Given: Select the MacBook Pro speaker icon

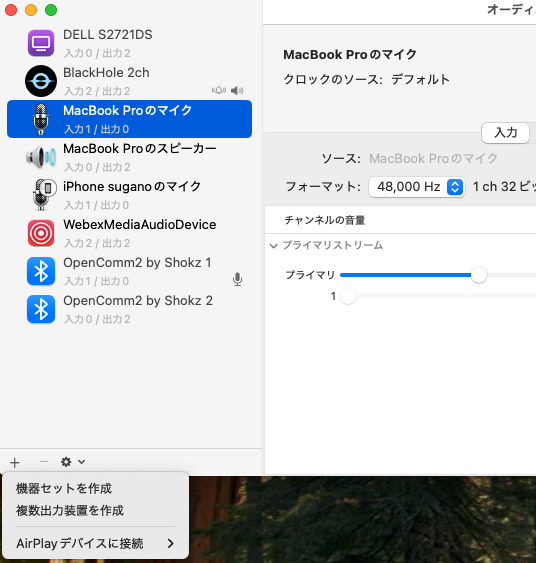Looking at the screenshot, I should (x=41, y=157).
